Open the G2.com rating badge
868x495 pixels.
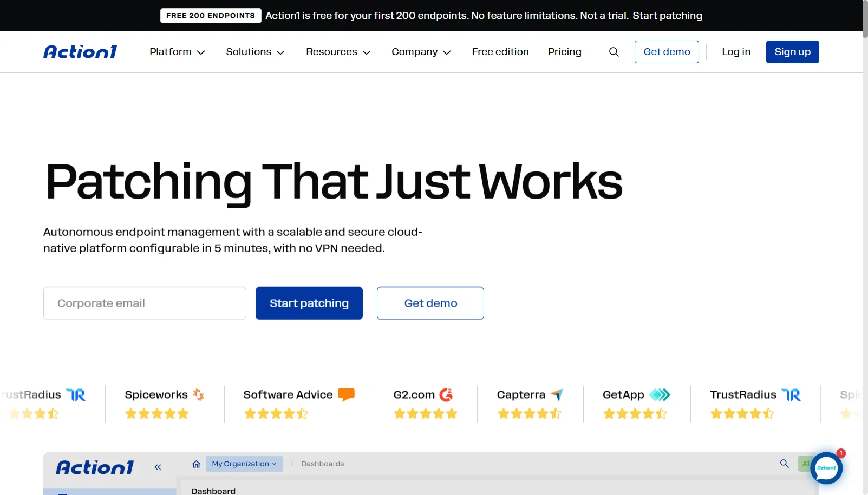(426, 404)
